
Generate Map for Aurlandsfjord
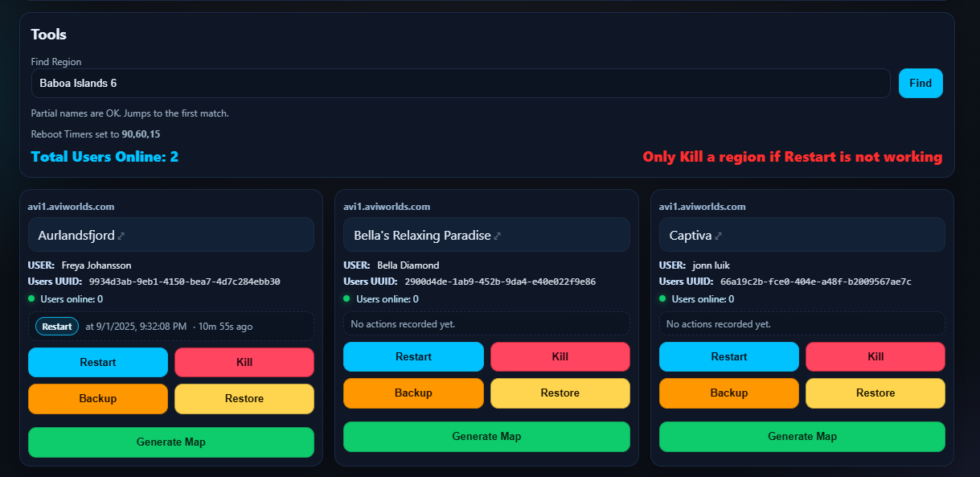click(x=170, y=442)
